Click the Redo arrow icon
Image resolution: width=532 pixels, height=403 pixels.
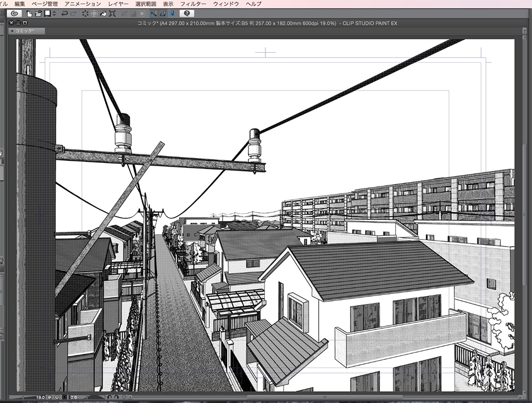[x=72, y=13]
